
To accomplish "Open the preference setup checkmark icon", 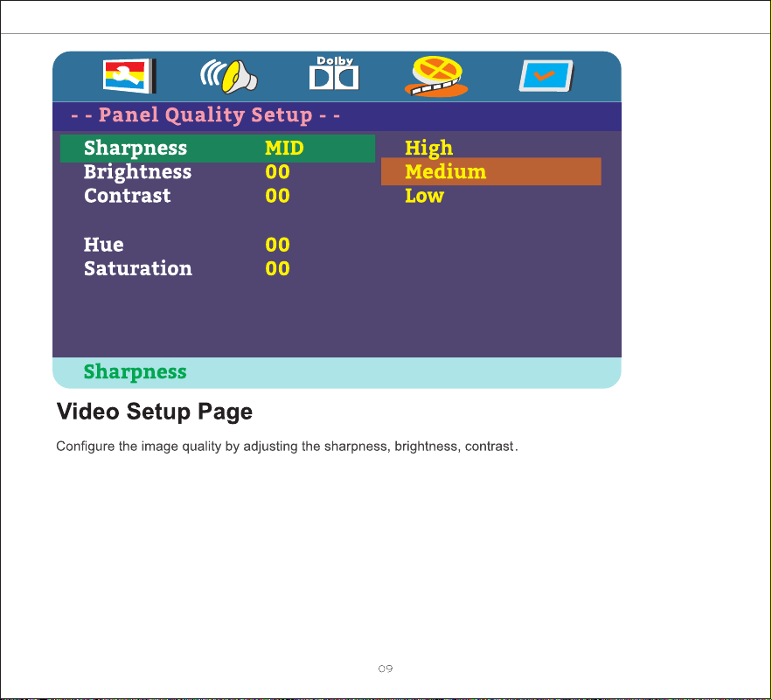I will click(x=546, y=76).
